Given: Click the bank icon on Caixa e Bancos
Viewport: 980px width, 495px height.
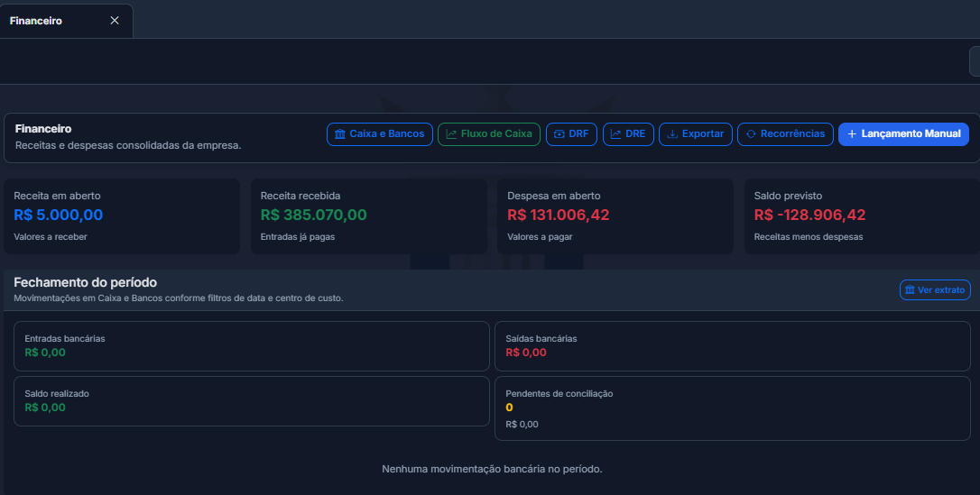Looking at the screenshot, I should point(340,134).
